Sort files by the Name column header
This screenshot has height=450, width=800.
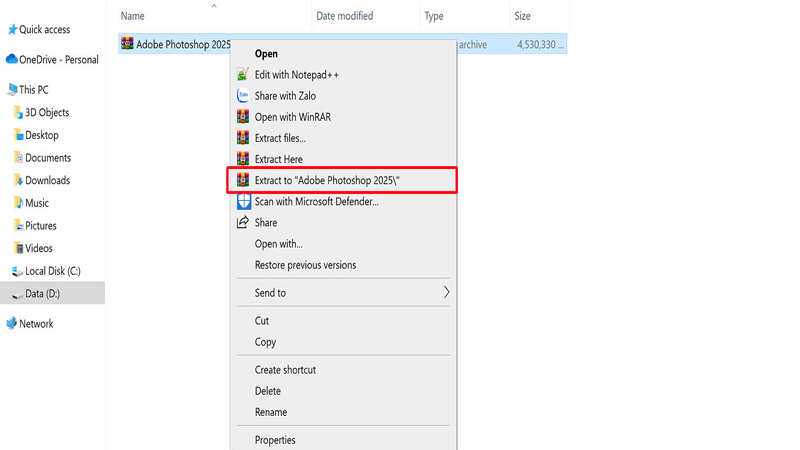click(x=133, y=16)
